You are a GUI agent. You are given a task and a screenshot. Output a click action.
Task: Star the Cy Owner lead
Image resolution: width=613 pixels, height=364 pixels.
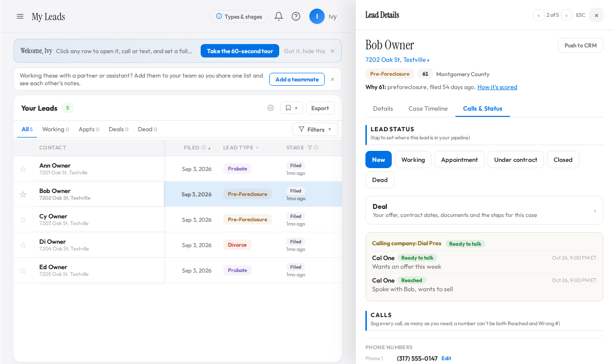(x=23, y=219)
